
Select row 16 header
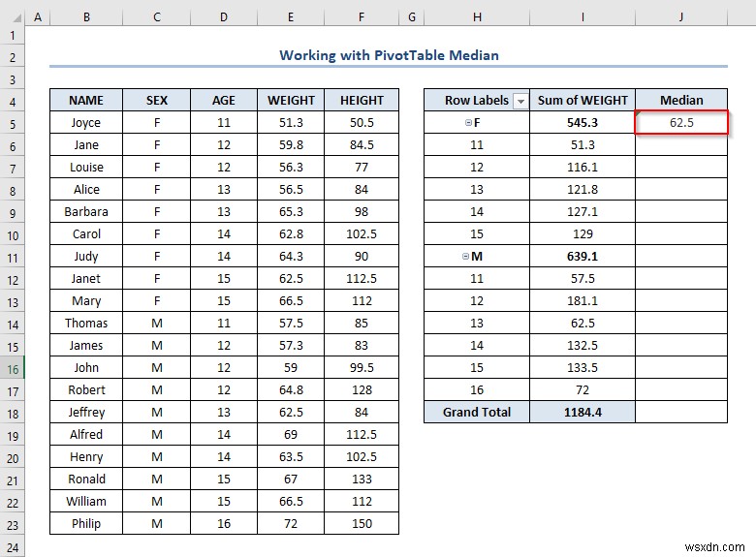(x=13, y=370)
